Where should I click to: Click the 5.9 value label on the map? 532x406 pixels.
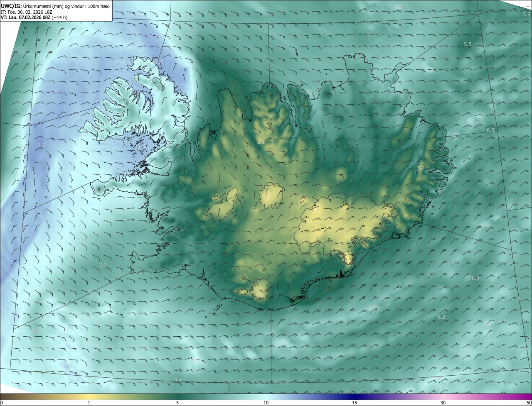point(527,15)
